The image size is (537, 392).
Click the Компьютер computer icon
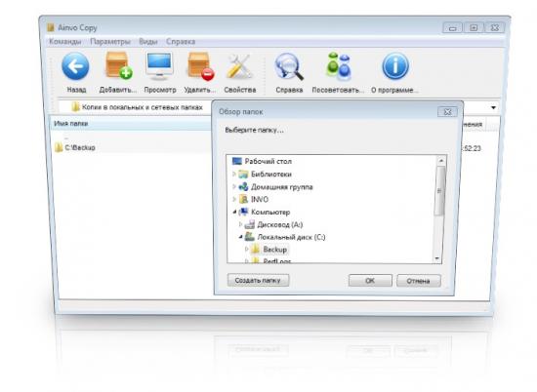243,212
